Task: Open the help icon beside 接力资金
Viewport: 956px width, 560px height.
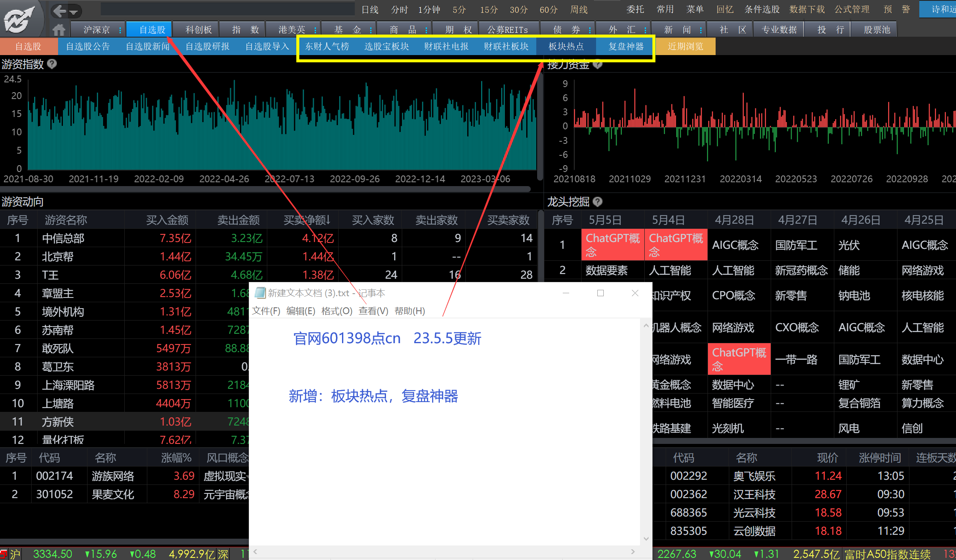Action: click(598, 64)
